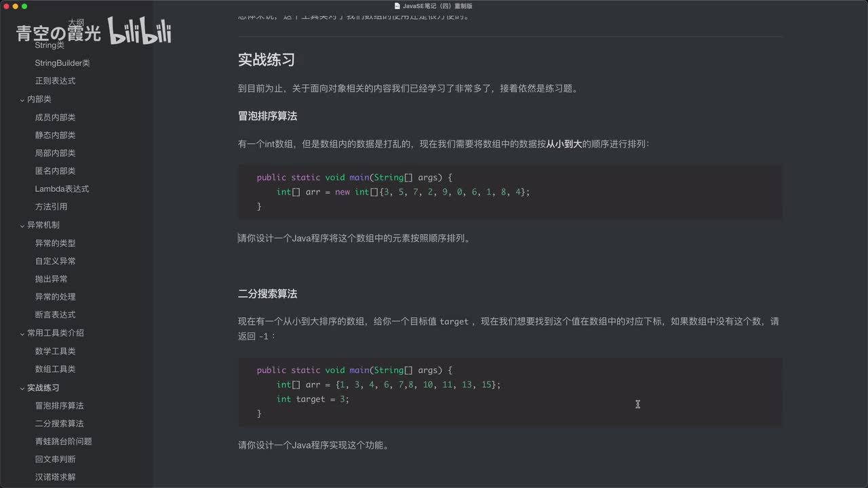868x488 pixels.
Task: Open 匿名内部类 in the outline
Action: 55,171
